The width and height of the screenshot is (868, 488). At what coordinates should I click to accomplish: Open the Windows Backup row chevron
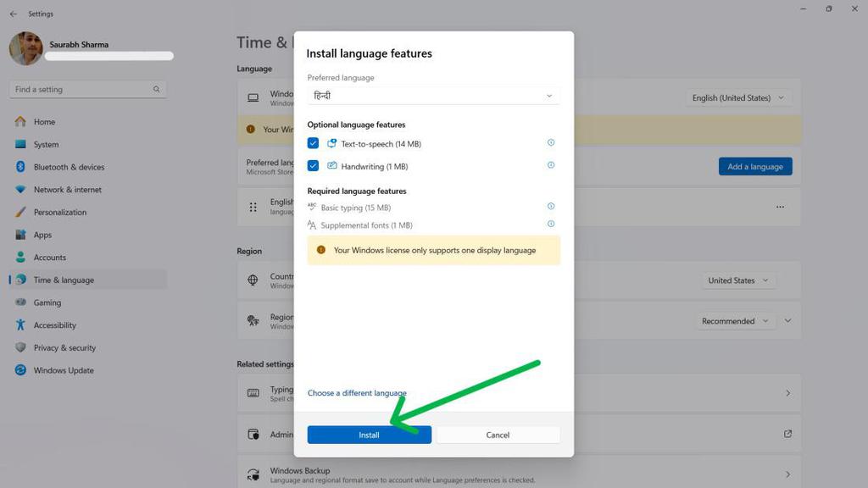point(787,474)
